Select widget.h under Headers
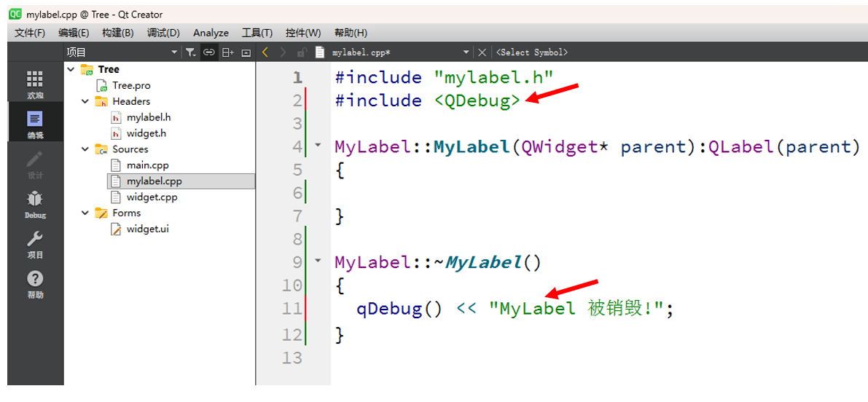The width and height of the screenshot is (868, 402). [x=146, y=133]
